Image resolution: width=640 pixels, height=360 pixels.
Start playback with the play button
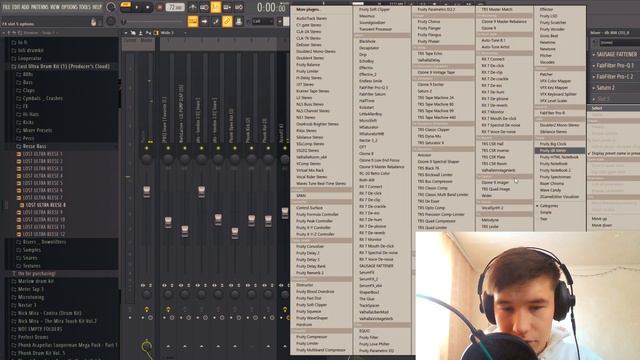pos(137,7)
